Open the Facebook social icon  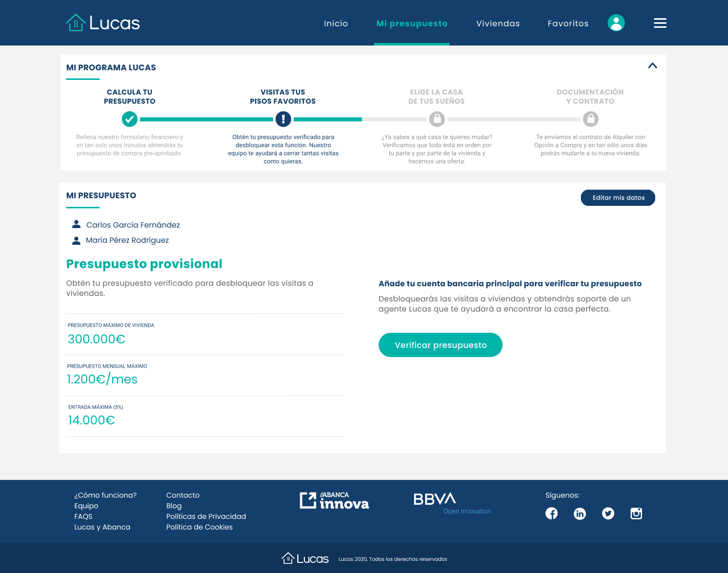(552, 514)
